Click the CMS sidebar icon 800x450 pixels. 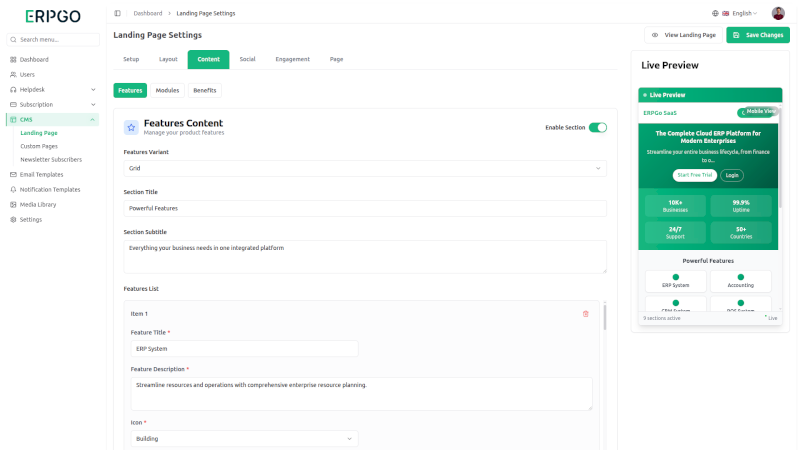click(13, 119)
